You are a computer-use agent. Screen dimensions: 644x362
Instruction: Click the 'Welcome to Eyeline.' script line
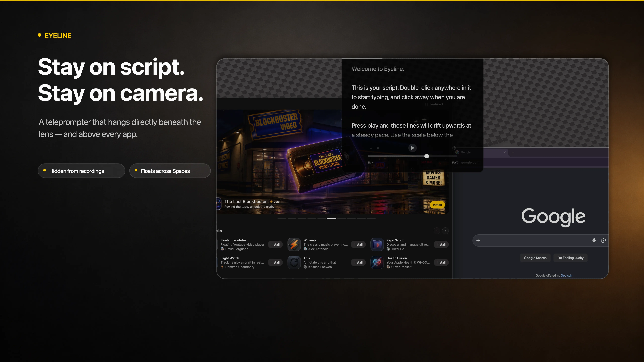click(378, 69)
